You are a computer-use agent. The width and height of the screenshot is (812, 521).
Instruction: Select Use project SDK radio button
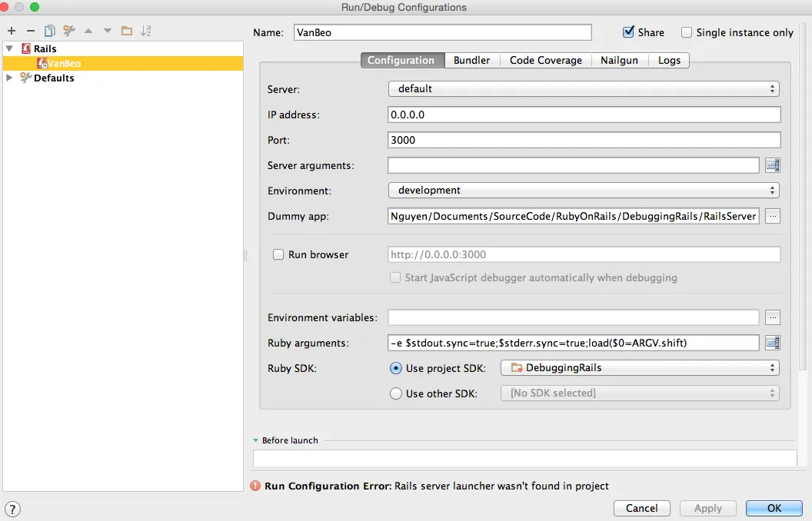click(x=396, y=368)
